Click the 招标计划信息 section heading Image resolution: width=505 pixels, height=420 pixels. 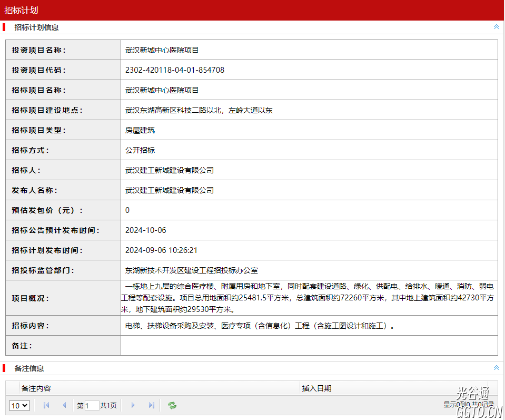click(x=36, y=27)
